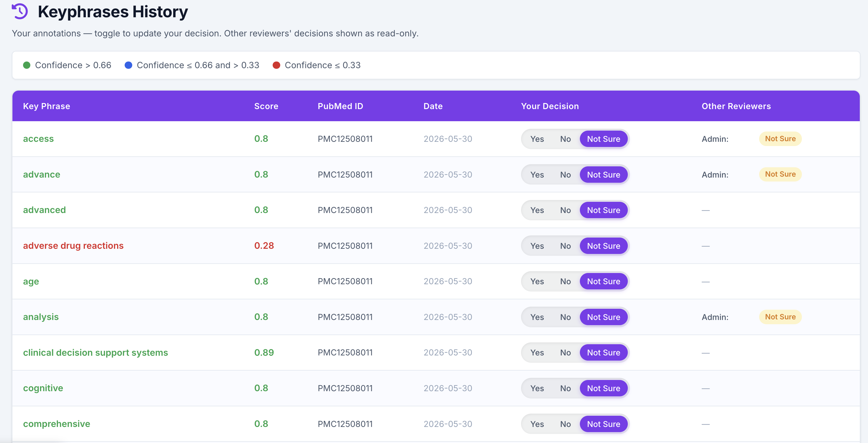Viewport: 868px width, 443px height.
Task: Mark 'age' keyphrase as No
Action: [x=565, y=281]
